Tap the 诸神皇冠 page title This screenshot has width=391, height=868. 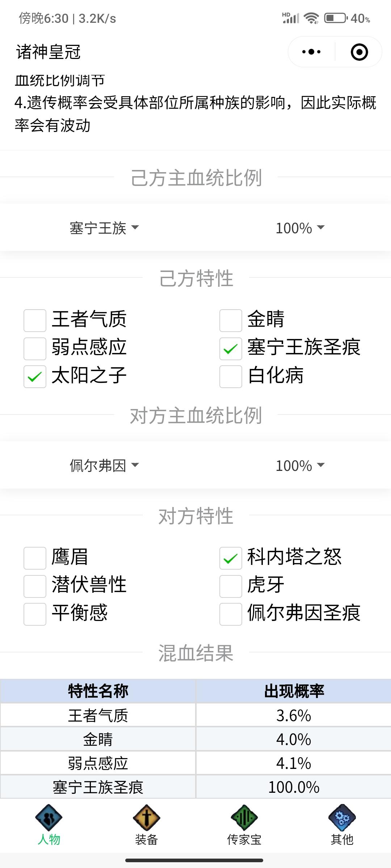tap(48, 52)
